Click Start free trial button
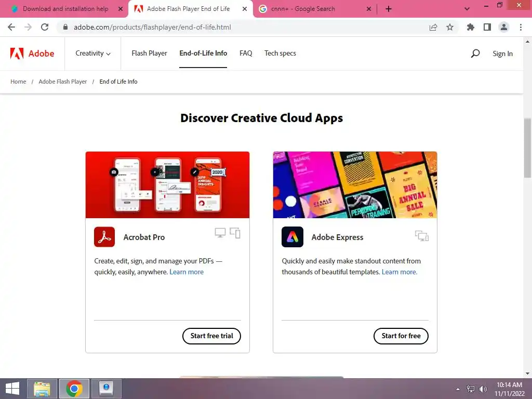The height and width of the screenshot is (399, 532). [x=212, y=336]
